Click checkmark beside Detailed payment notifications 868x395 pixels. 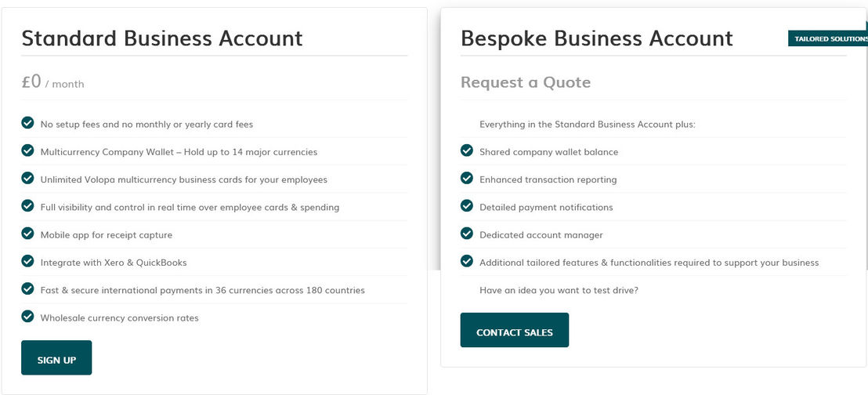(467, 206)
